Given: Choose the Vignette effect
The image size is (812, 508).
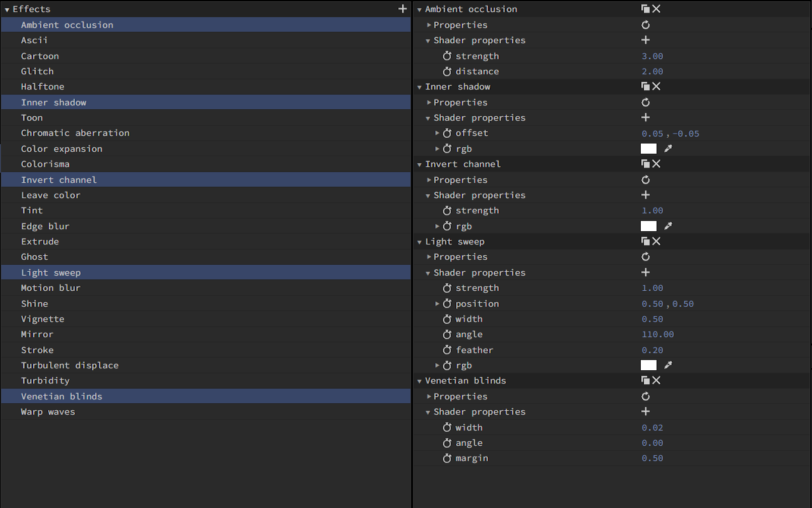Looking at the screenshot, I should 206,319.
